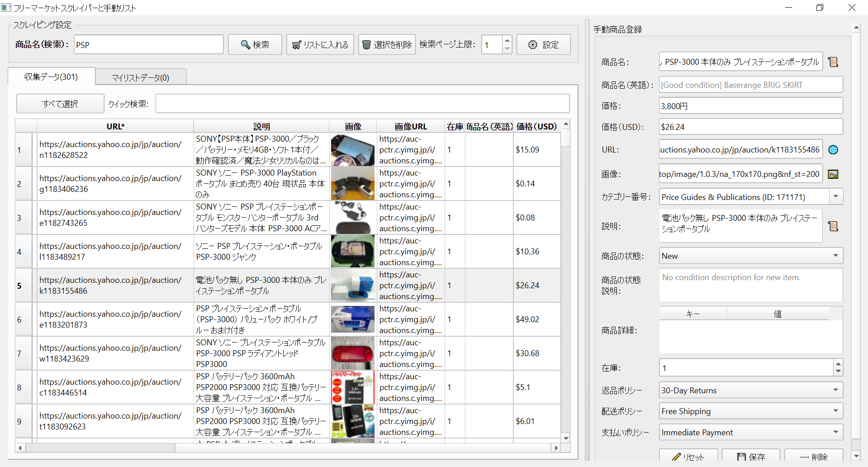Click the URL cell ending e1183201873
Viewport: 868px width, 467px height.
click(115, 319)
